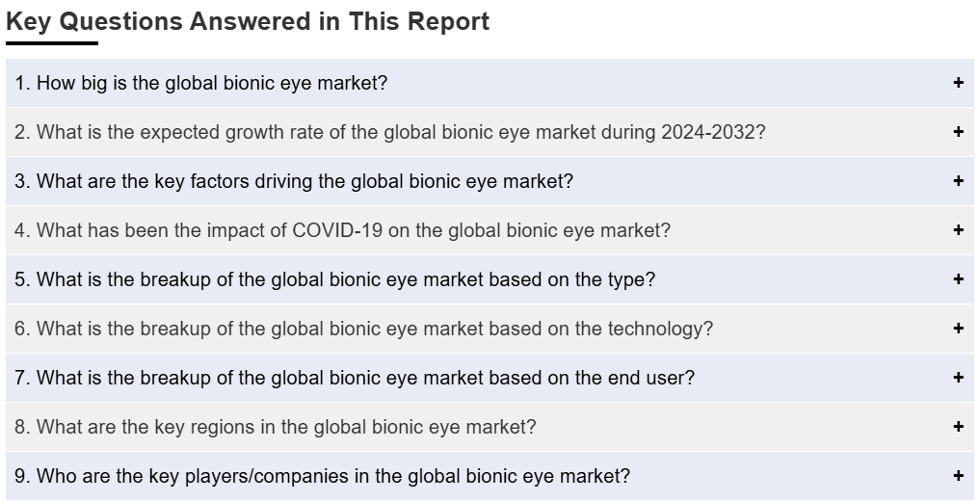This screenshot has height=502, width=980.
Task: Click plus icon beside expected growth rate question
Action: [958, 132]
